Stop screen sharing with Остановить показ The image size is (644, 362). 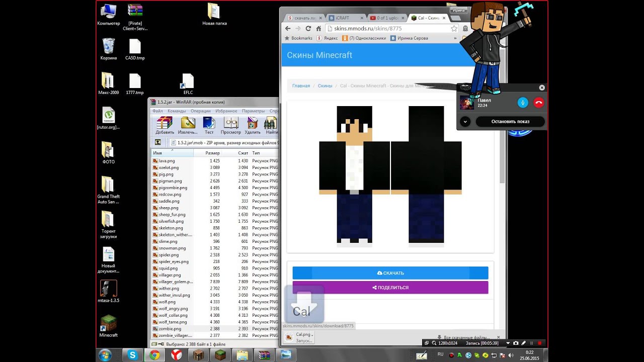click(510, 121)
